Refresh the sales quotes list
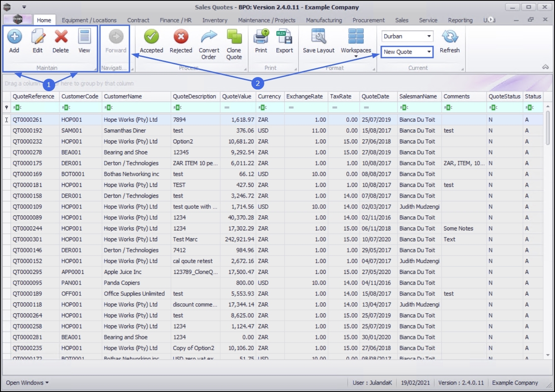555x392 pixels. [450, 41]
